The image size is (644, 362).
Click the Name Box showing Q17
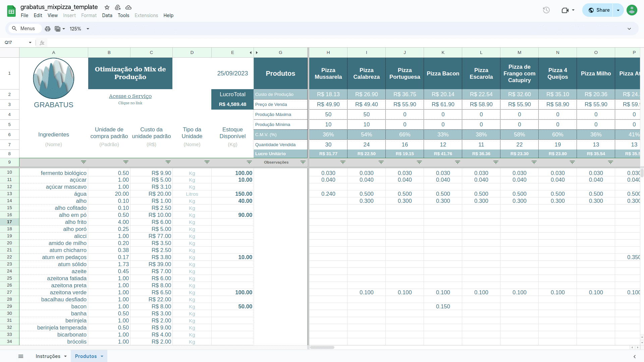click(15, 43)
